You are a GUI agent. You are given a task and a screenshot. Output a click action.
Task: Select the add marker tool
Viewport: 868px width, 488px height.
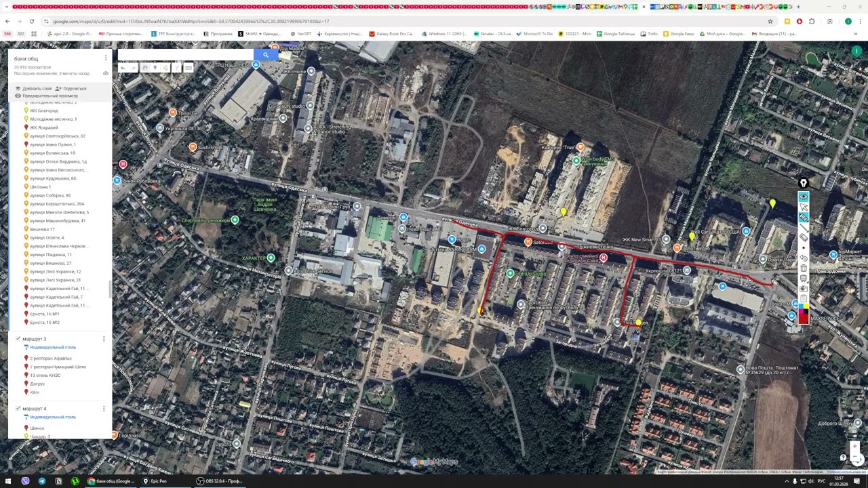(x=155, y=68)
